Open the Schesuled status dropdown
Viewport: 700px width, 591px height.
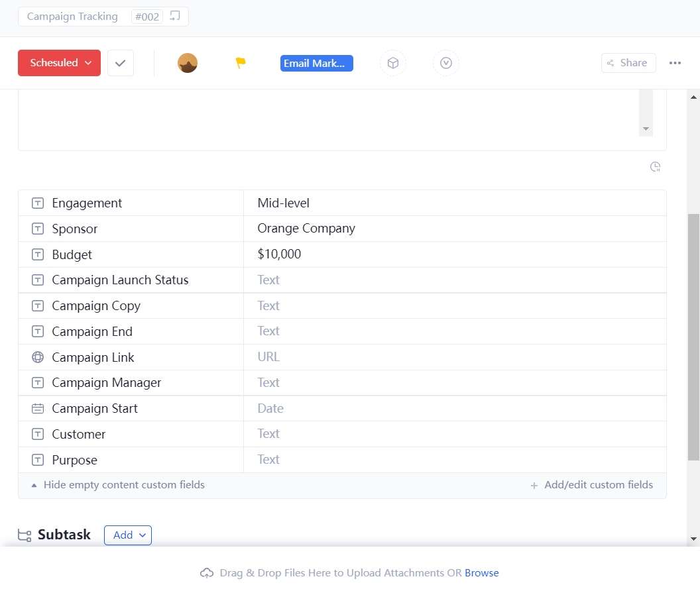(x=58, y=62)
